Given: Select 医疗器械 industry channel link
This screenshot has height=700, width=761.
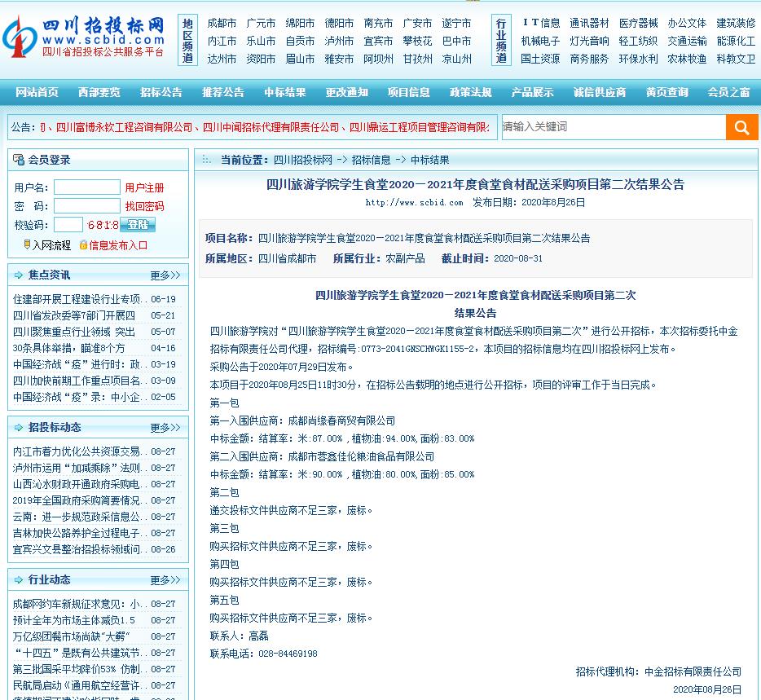Looking at the screenshot, I should [638, 24].
